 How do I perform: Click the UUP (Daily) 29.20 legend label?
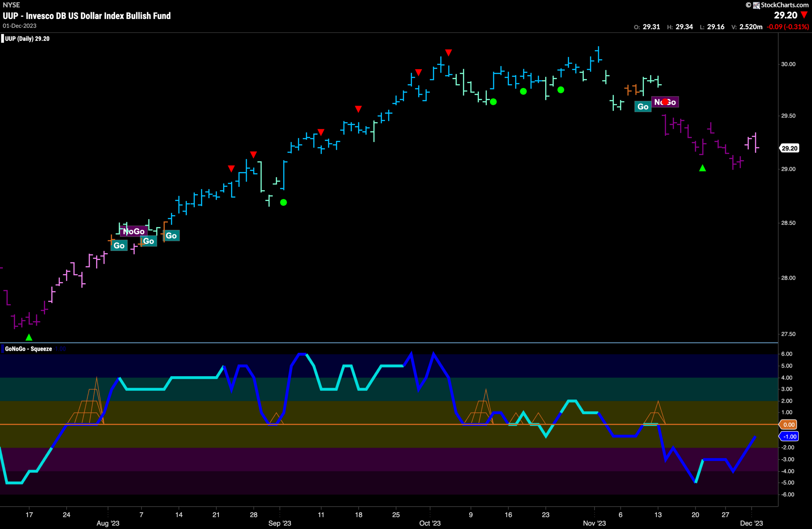coord(27,39)
